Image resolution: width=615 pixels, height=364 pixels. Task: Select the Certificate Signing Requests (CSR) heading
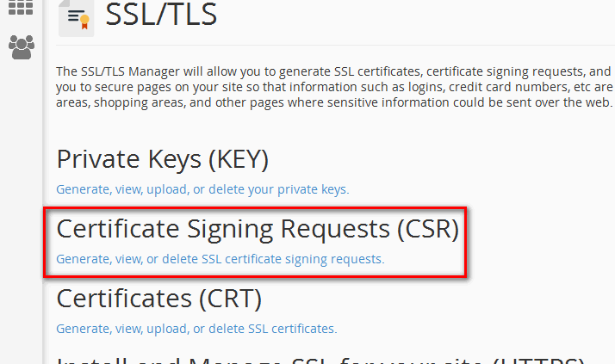pyautogui.click(x=258, y=229)
